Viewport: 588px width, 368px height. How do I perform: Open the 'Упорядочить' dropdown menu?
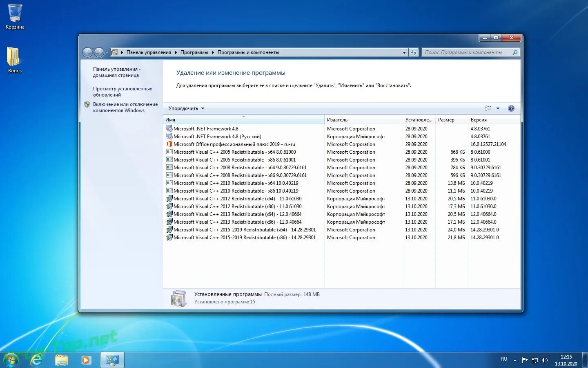click(186, 108)
